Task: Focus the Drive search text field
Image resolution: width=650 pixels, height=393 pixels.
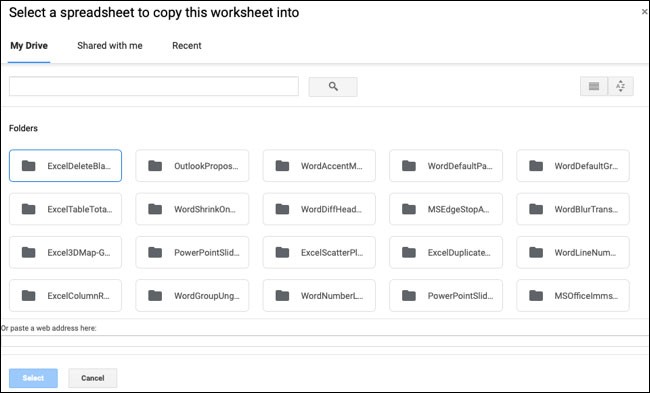Action: click(154, 86)
